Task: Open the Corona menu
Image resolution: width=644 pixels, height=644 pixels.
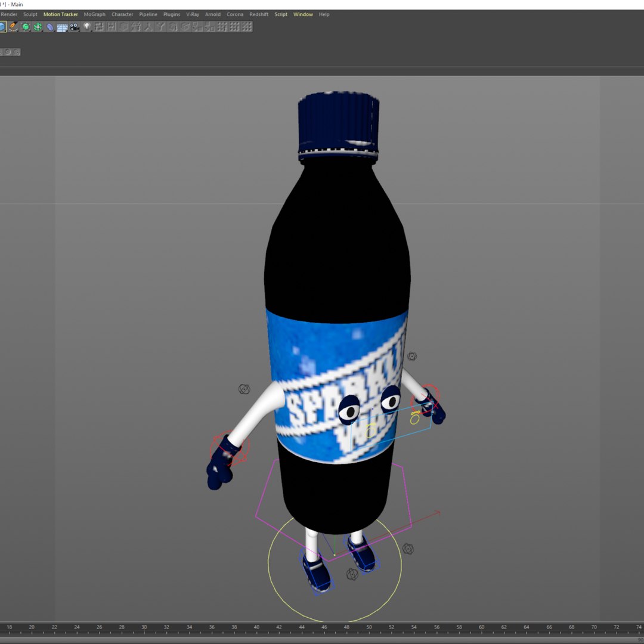Action: tap(235, 14)
